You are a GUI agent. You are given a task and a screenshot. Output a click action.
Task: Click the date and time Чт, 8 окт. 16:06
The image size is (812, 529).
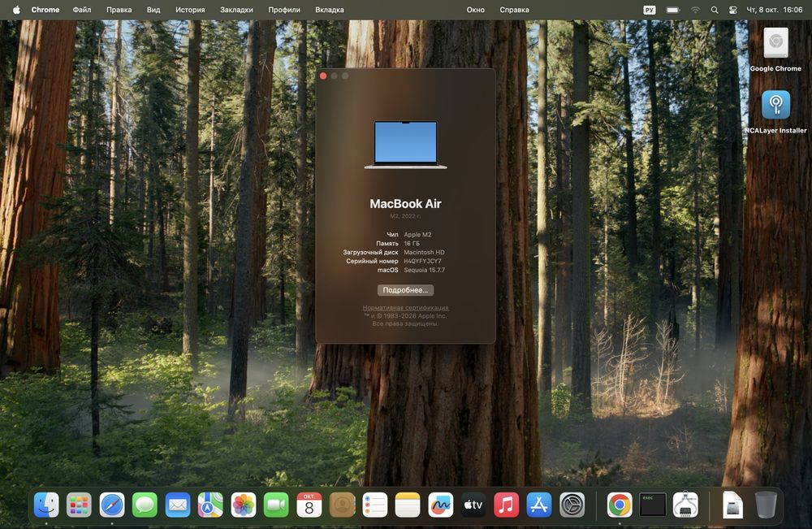click(x=774, y=10)
